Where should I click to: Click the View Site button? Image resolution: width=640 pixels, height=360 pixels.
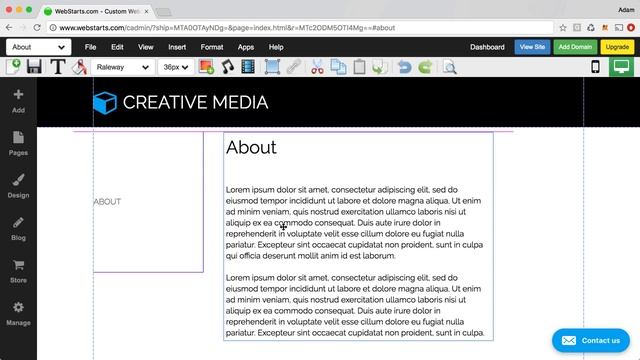[x=532, y=47]
